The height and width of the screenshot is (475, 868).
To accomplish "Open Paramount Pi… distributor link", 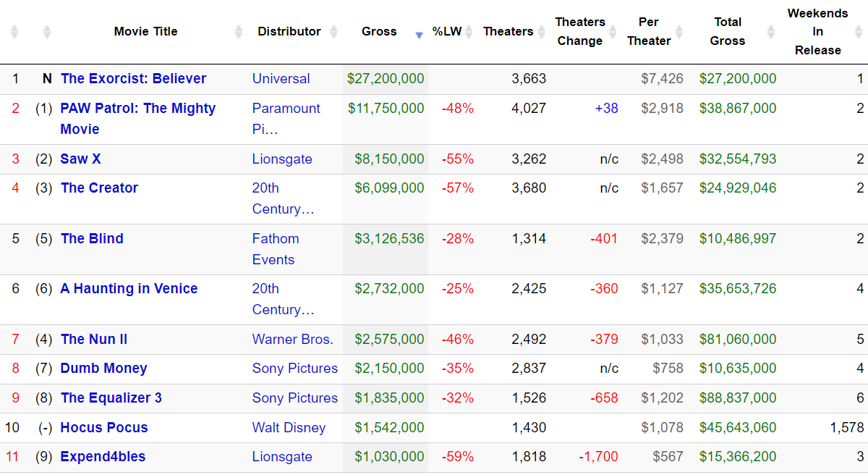I will 286,119.
